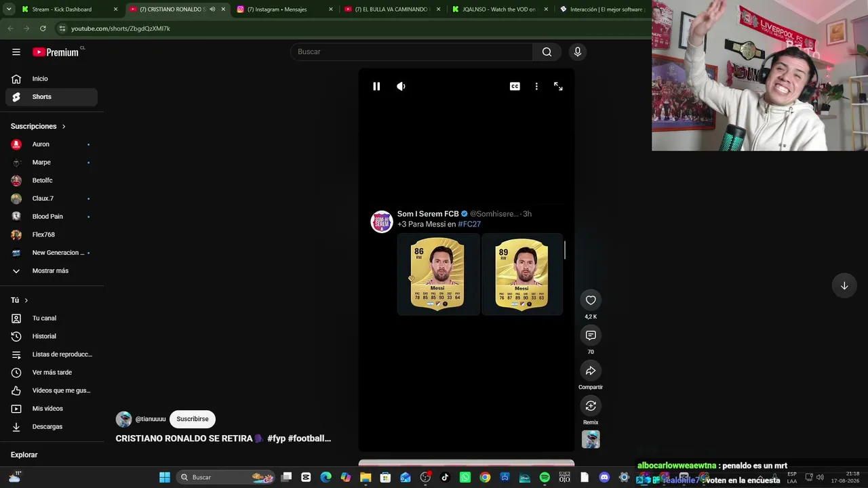Viewport: 868px width, 488px height.
Task: Click the Explorar section heading
Action: tap(24, 455)
